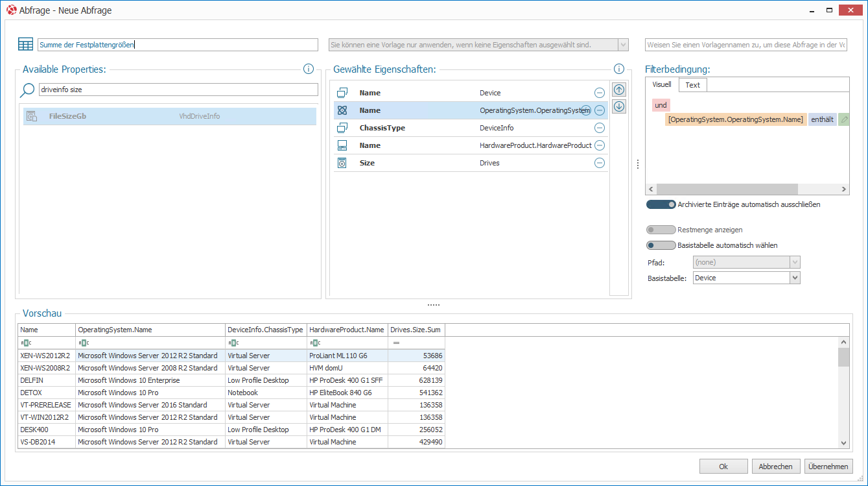
Task: Click the filter icon under OperatingSystem.Name column
Action: [83, 343]
